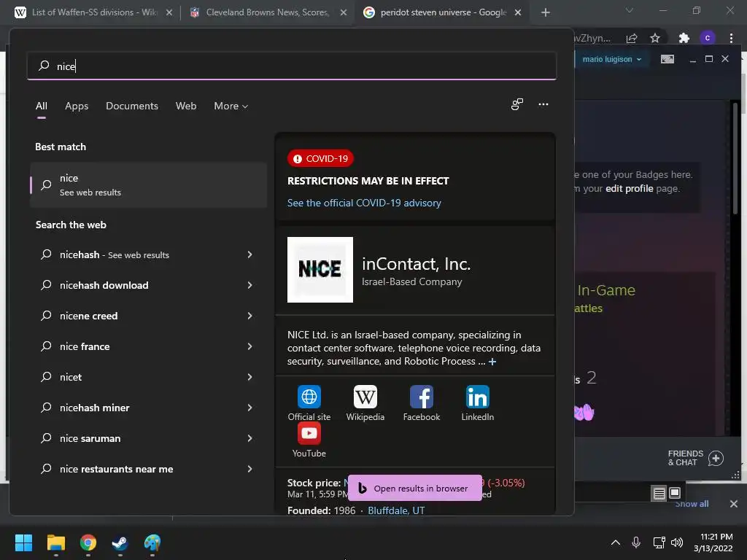The width and height of the screenshot is (747, 560).
Task: Expand nicene creed suggestion arrow
Action: [x=249, y=316]
